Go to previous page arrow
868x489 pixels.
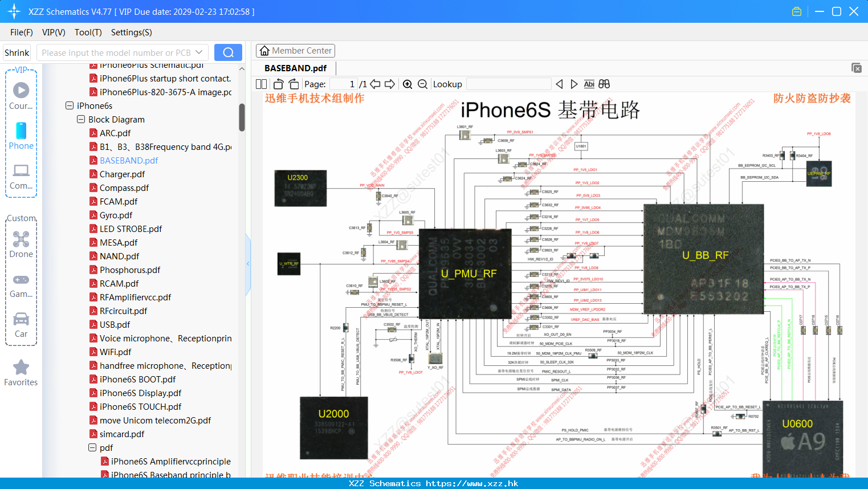(x=375, y=84)
